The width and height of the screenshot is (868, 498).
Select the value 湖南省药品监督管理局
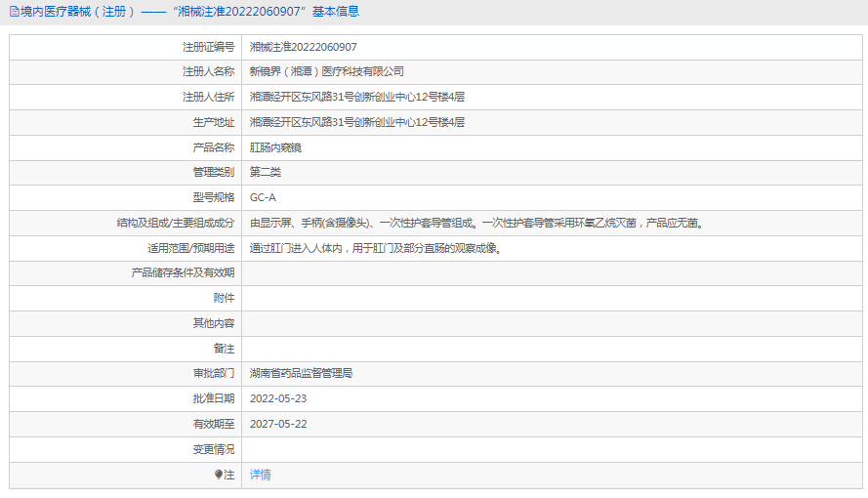click(301, 373)
